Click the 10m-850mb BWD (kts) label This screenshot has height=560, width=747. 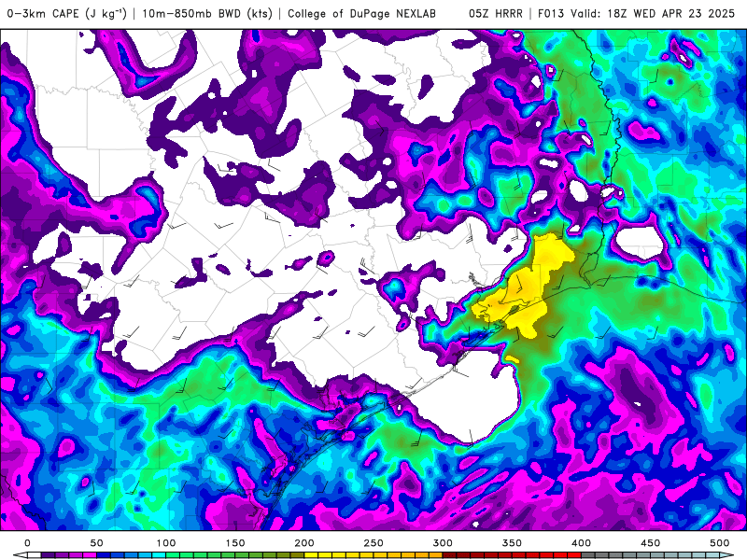click(x=207, y=13)
